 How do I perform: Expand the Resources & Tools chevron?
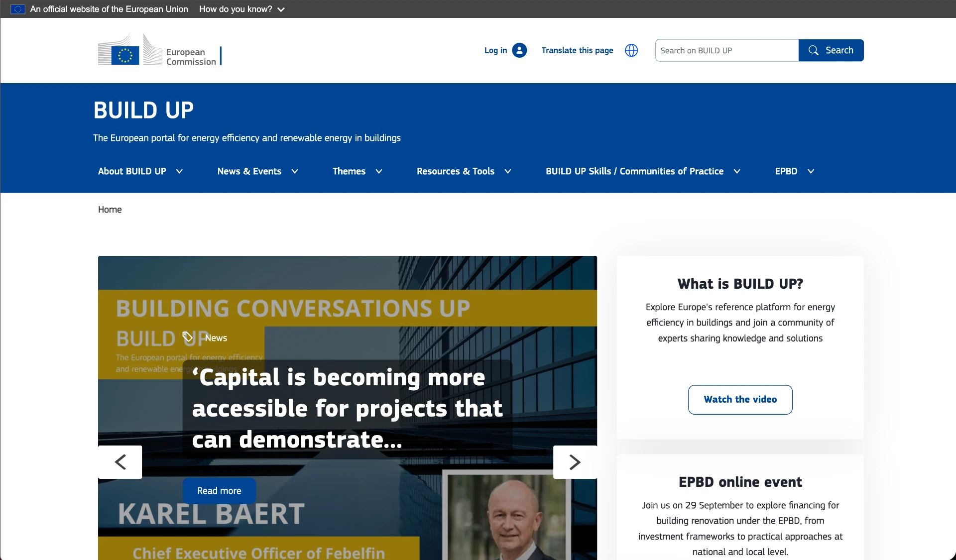pos(508,171)
